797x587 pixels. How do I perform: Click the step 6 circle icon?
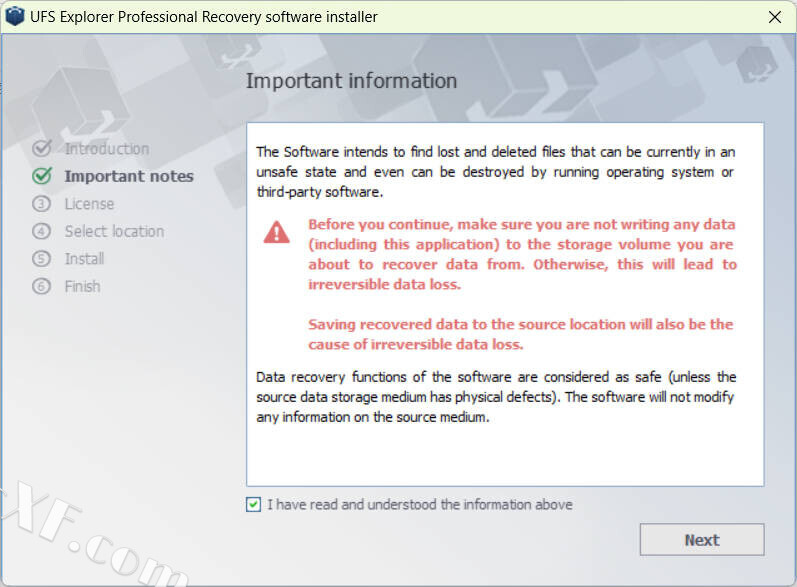42,286
